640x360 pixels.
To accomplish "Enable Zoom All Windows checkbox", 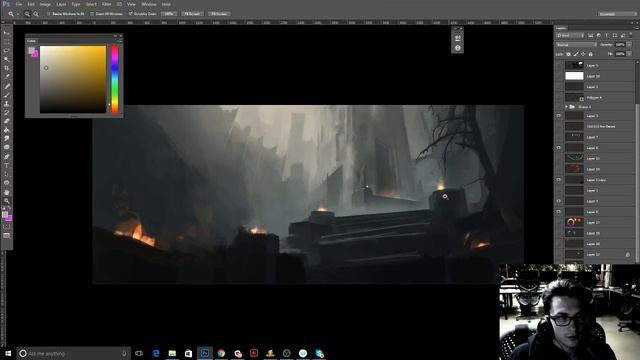I will click(x=92, y=14).
